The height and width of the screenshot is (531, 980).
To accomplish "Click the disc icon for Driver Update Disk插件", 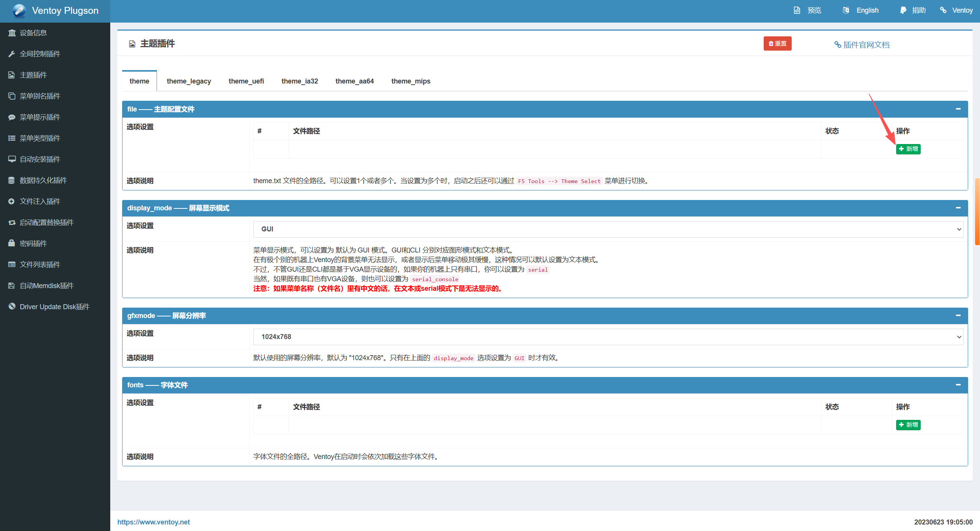I will click(x=12, y=306).
